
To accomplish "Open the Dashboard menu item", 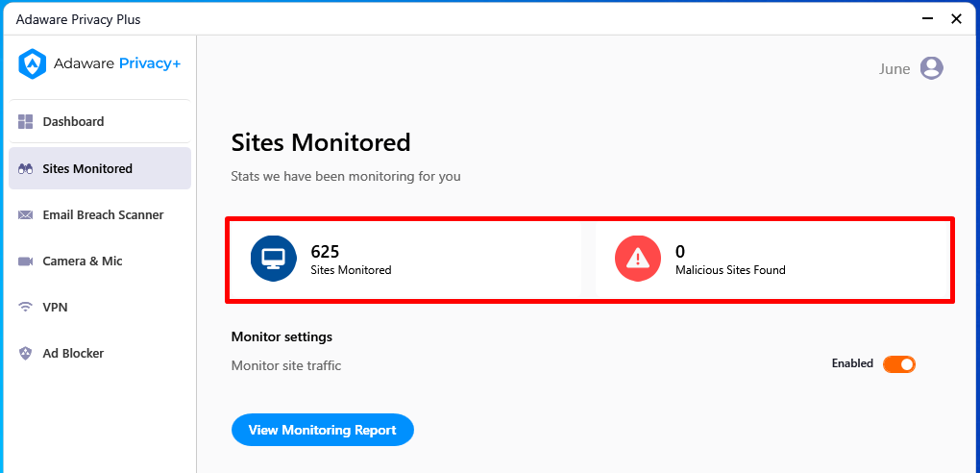I will 100,121.
